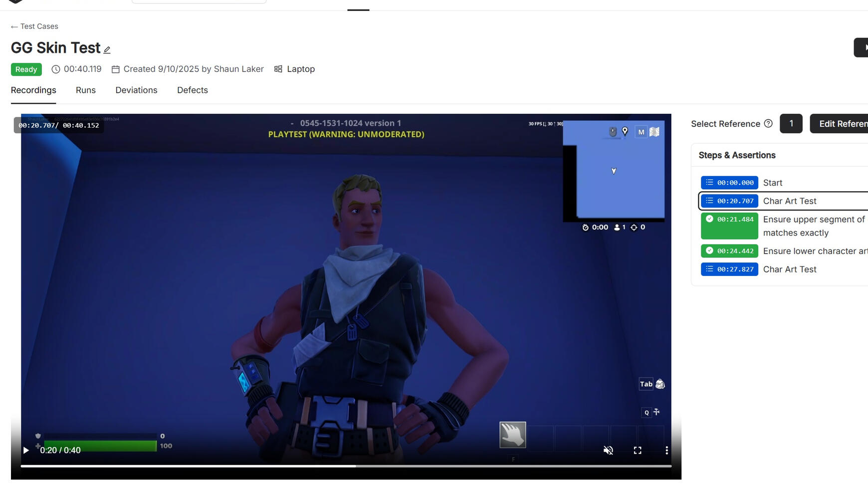
Task: Click the Laptop device icon
Action: coord(277,69)
